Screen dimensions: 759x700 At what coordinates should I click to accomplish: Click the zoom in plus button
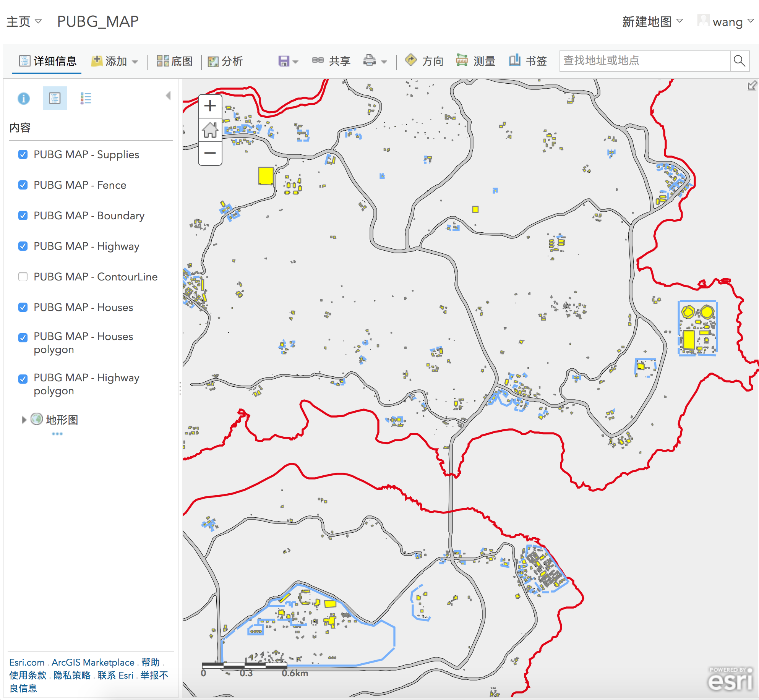click(210, 106)
